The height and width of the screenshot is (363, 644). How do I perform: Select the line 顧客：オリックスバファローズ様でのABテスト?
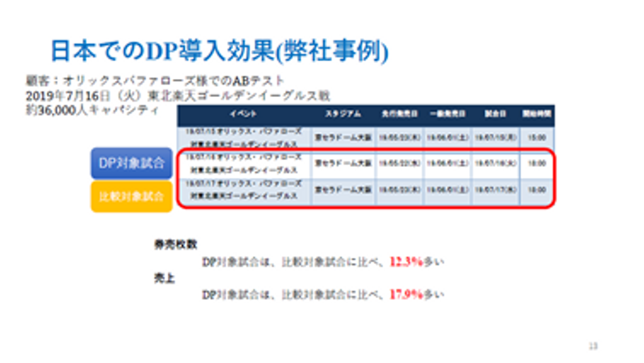155,81
